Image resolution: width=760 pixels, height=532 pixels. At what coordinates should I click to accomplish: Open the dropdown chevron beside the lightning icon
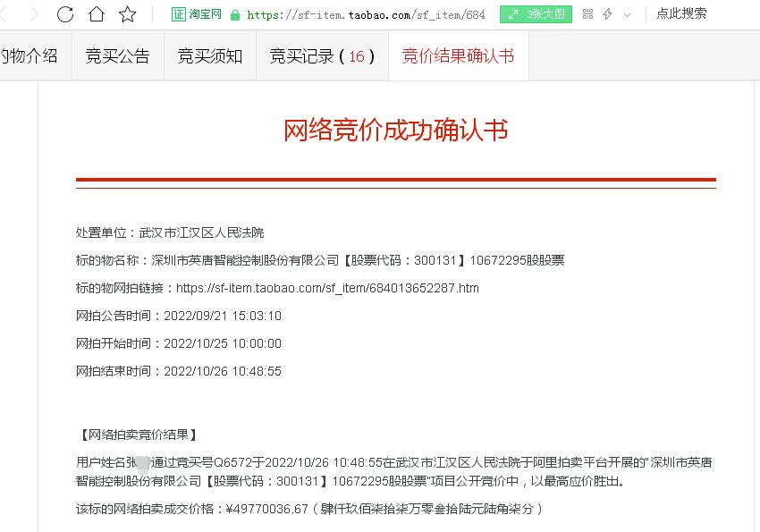click(626, 14)
